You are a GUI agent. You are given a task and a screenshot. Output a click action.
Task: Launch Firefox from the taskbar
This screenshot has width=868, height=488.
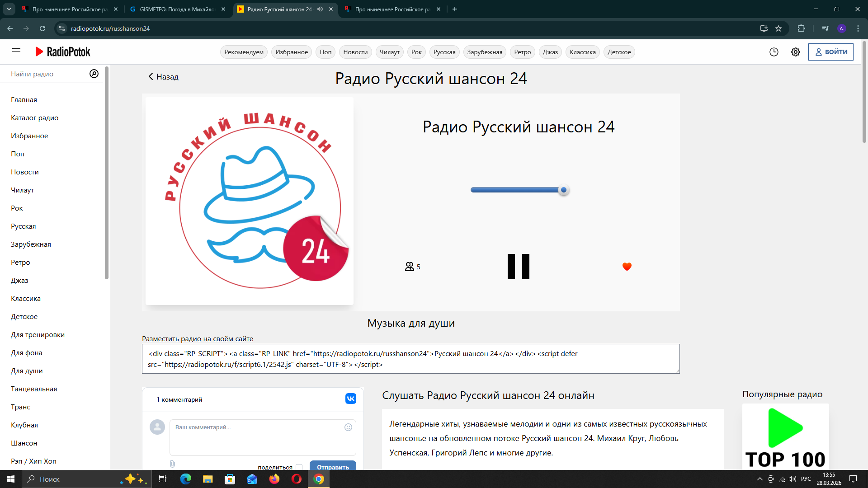(x=274, y=479)
